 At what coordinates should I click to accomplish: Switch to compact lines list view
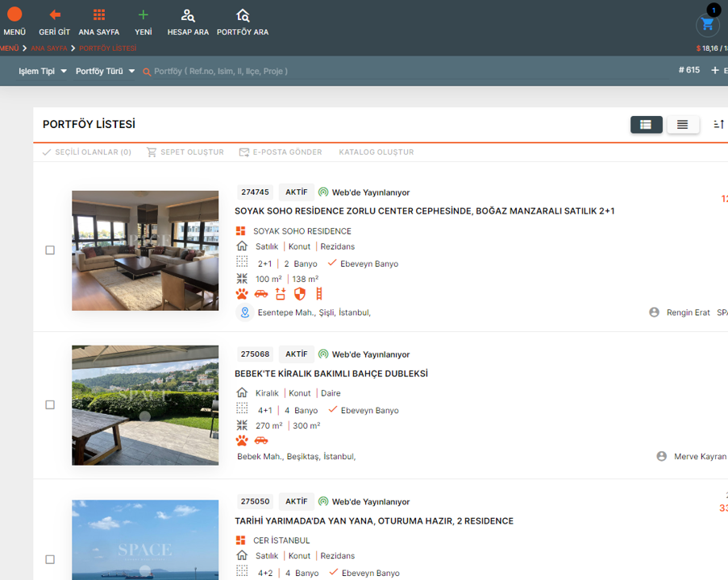tap(683, 124)
